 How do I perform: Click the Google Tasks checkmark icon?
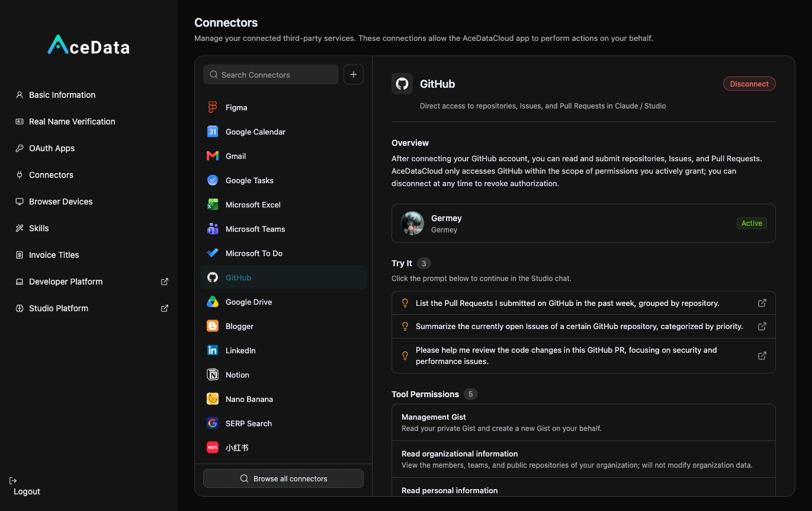213,180
